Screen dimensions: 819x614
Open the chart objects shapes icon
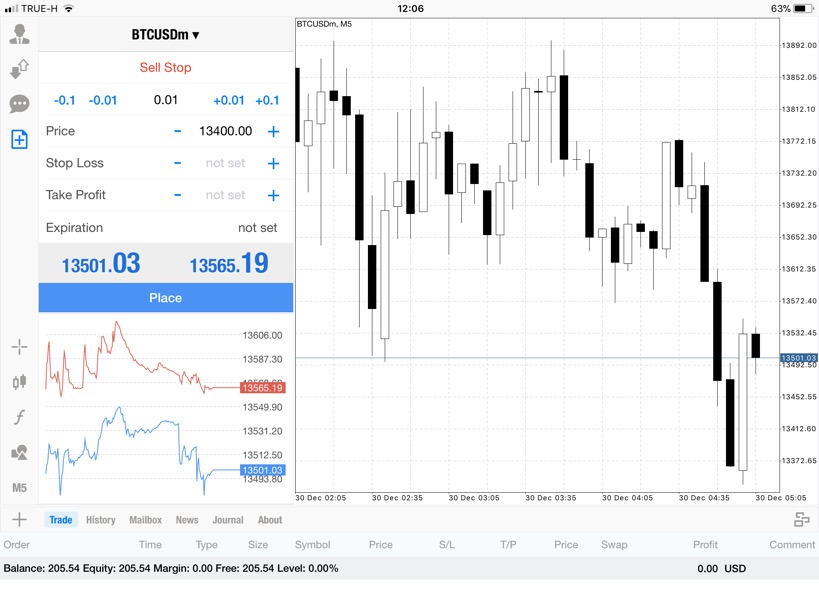(x=19, y=453)
